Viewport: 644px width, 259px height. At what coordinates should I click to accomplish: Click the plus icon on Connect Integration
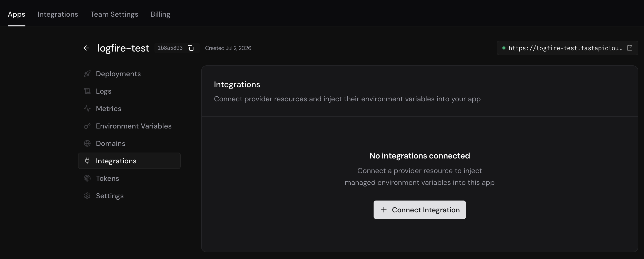click(x=384, y=210)
